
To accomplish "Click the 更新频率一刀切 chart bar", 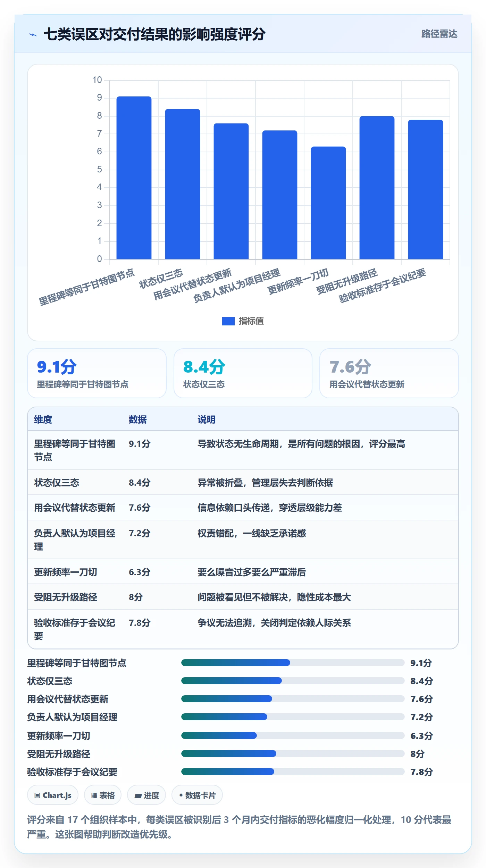I will [x=328, y=203].
